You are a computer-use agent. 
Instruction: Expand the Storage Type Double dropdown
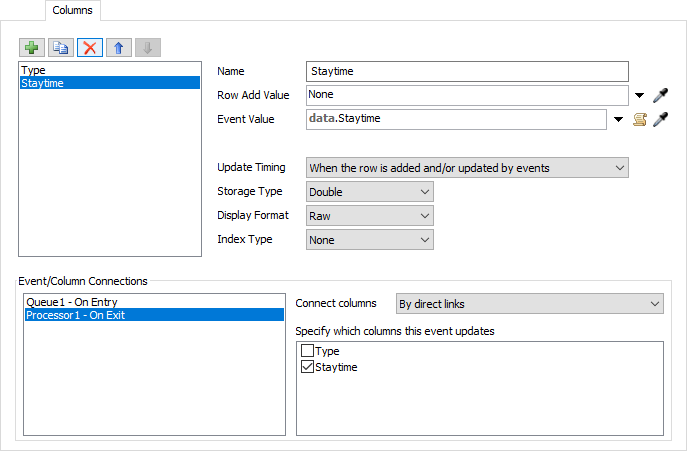pyautogui.click(x=369, y=192)
